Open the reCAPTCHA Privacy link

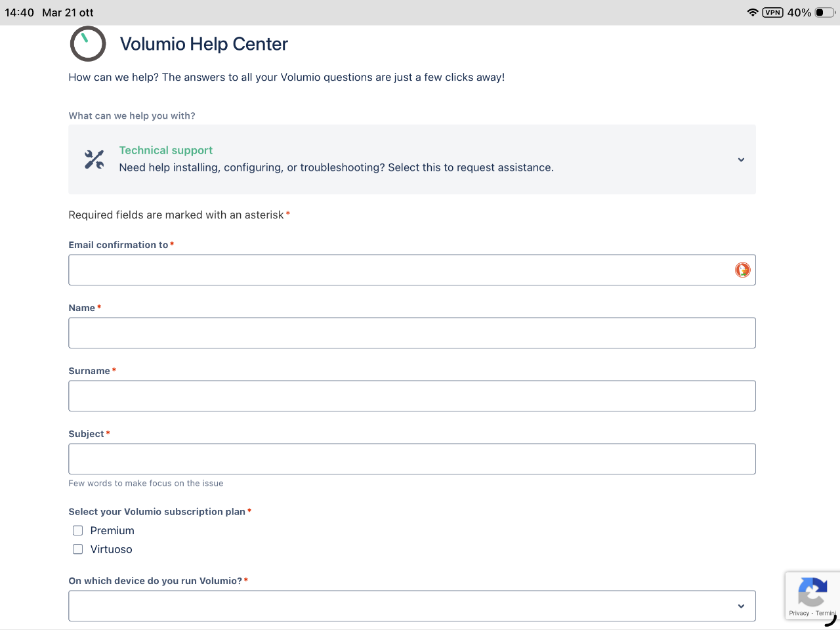click(x=799, y=613)
